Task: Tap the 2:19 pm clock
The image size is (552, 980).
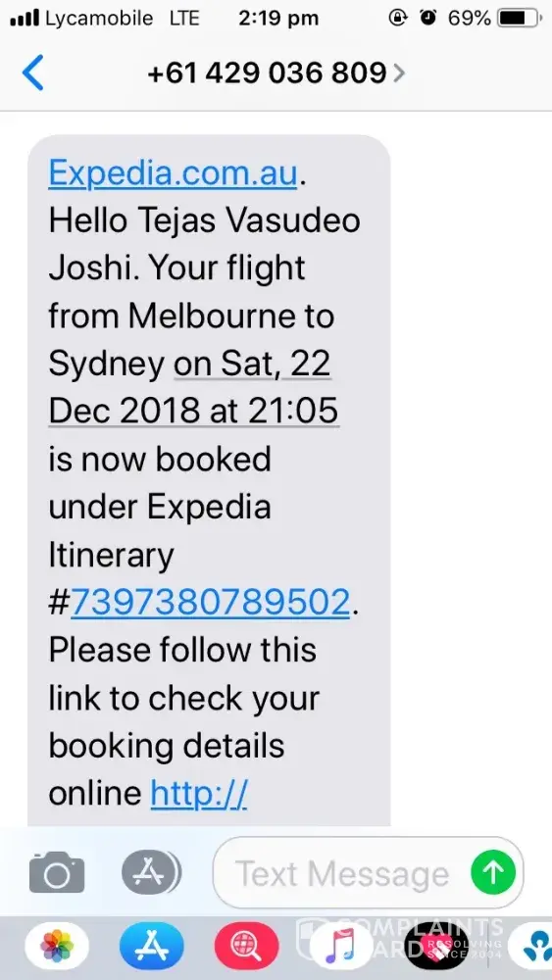Action: click(x=278, y=19)
